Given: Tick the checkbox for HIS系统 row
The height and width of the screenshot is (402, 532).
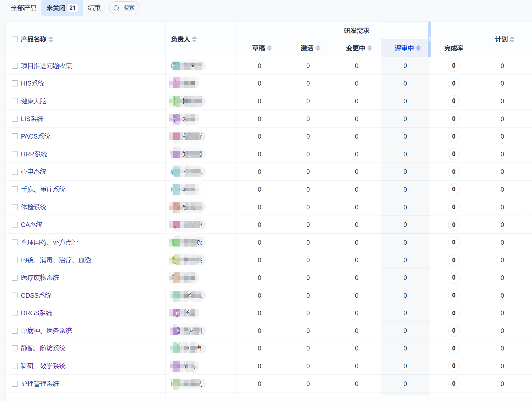Looking at the screenshot, I should [x=15, y=83].
